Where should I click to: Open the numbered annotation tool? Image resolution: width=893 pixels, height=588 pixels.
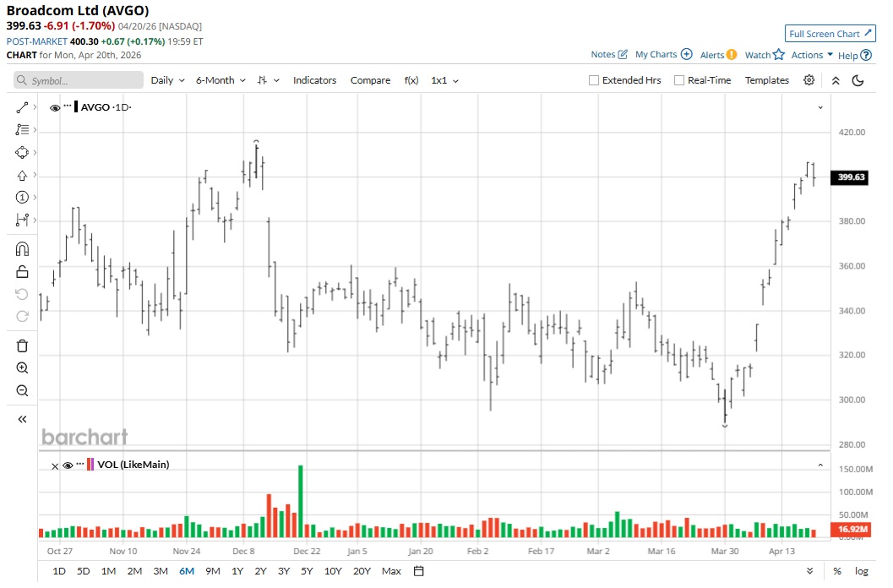[22, 198]
